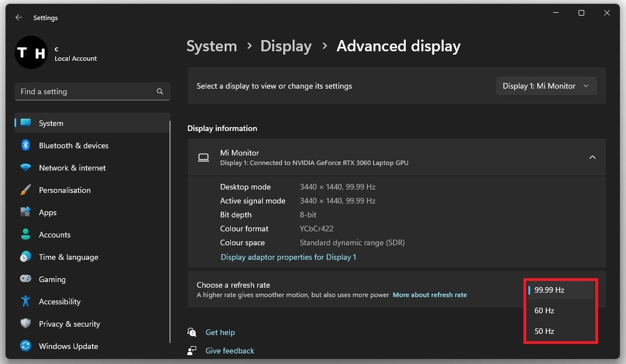
Task: Click the Get help headset icon
Action: pos(192,332)
